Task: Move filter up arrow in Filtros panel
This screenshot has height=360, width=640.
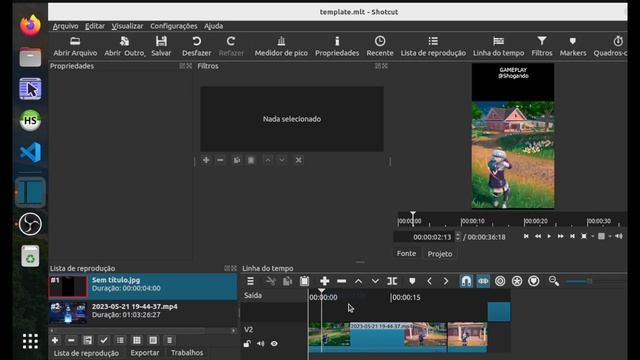Action: (x=267, y=160)
